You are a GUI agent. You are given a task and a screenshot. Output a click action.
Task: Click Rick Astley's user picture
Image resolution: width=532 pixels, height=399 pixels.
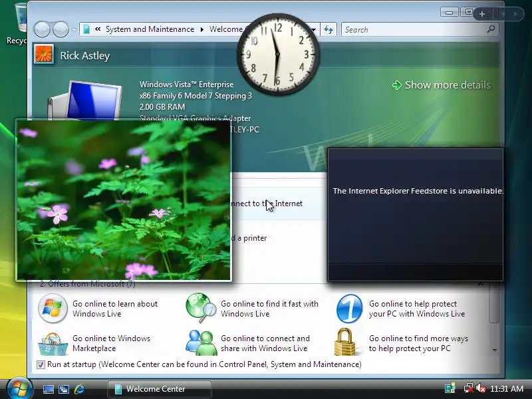[44, 55]
